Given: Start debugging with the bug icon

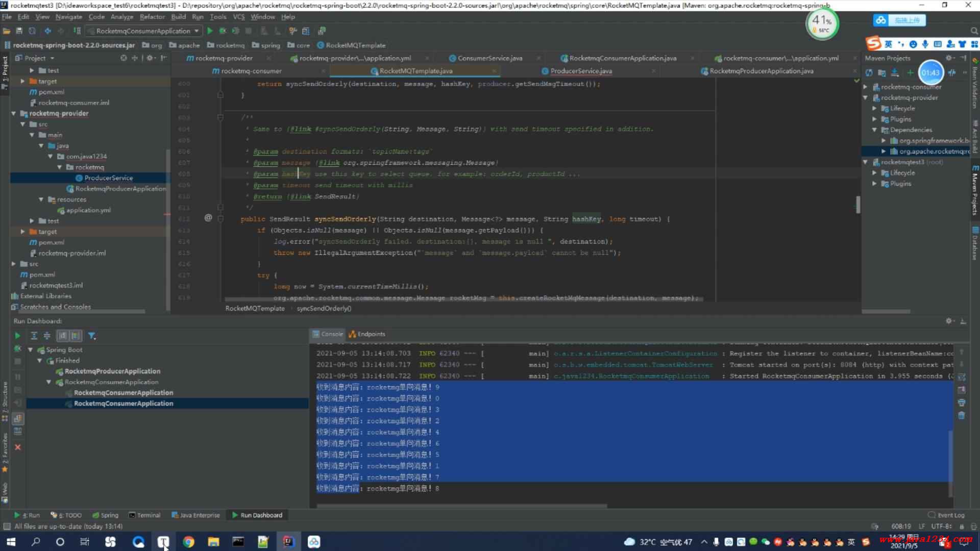Looking at the screenshot, I should [x=223, y=31].
